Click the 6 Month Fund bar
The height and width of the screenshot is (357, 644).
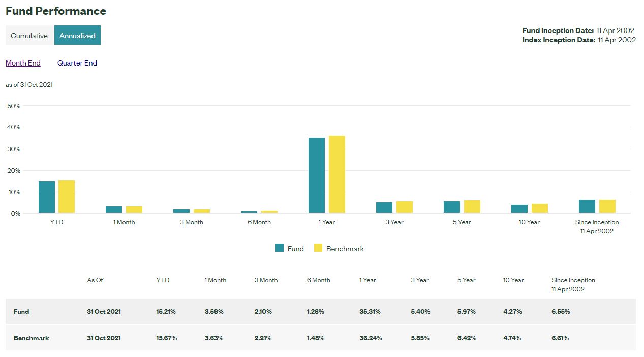click(249, 213)
